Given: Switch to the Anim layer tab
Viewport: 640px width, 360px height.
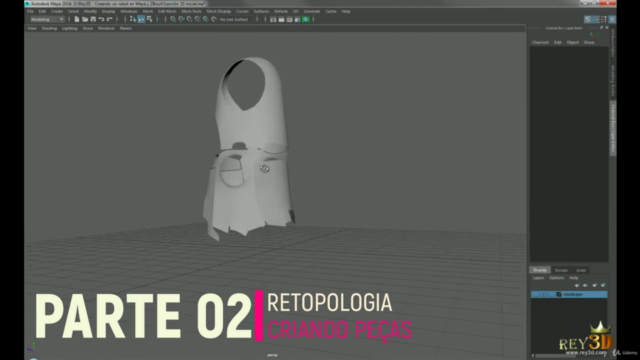Looking at the screenshot, I should tap(581, 270).
